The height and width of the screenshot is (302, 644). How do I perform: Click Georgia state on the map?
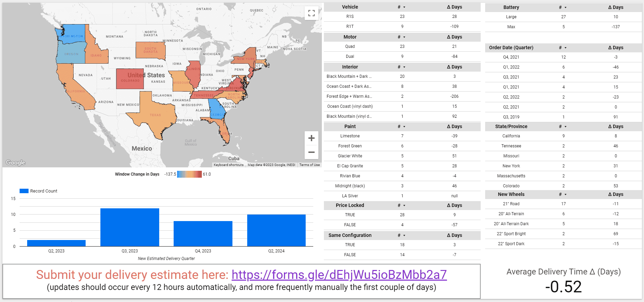point(217,110)
